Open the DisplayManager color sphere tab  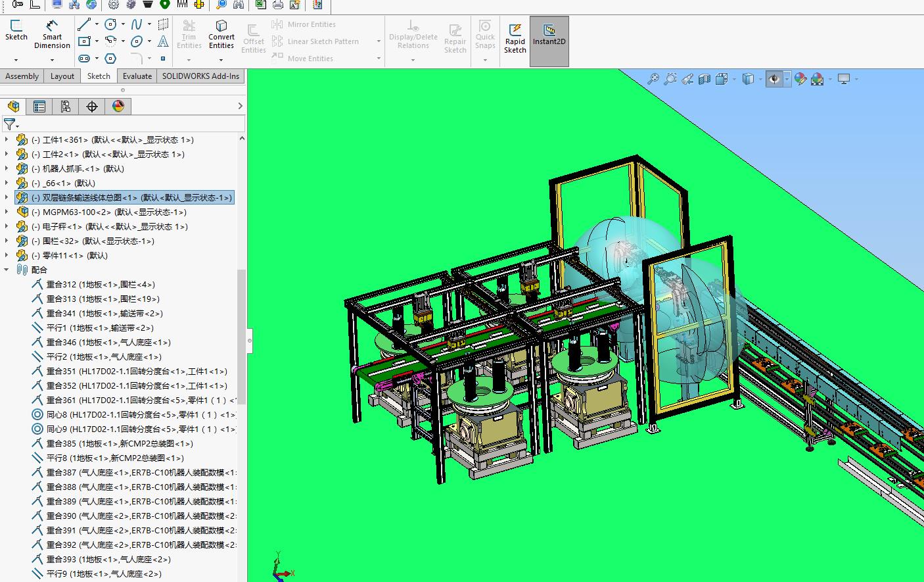click(x=118, y=107)
